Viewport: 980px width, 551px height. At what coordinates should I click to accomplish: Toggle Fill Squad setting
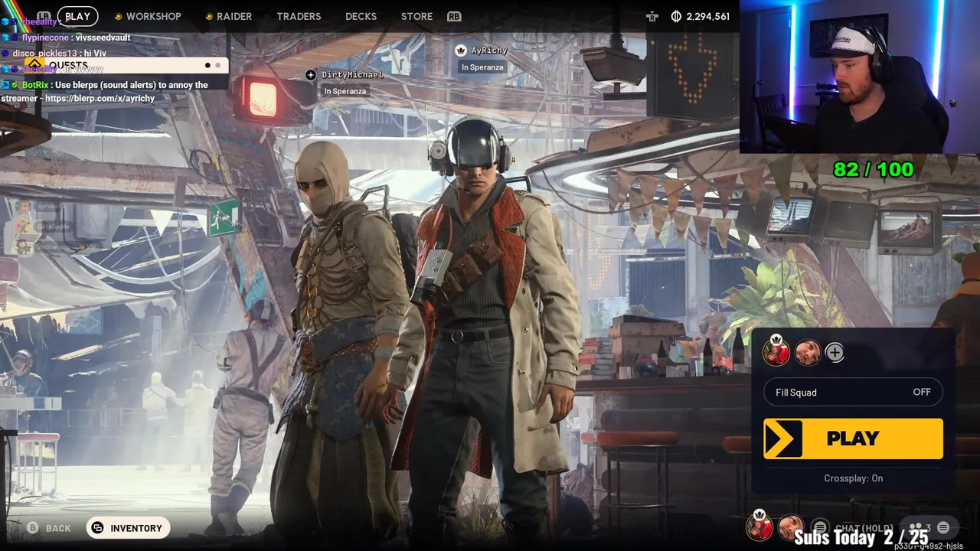pyautogui.click(x=853, y=393)
